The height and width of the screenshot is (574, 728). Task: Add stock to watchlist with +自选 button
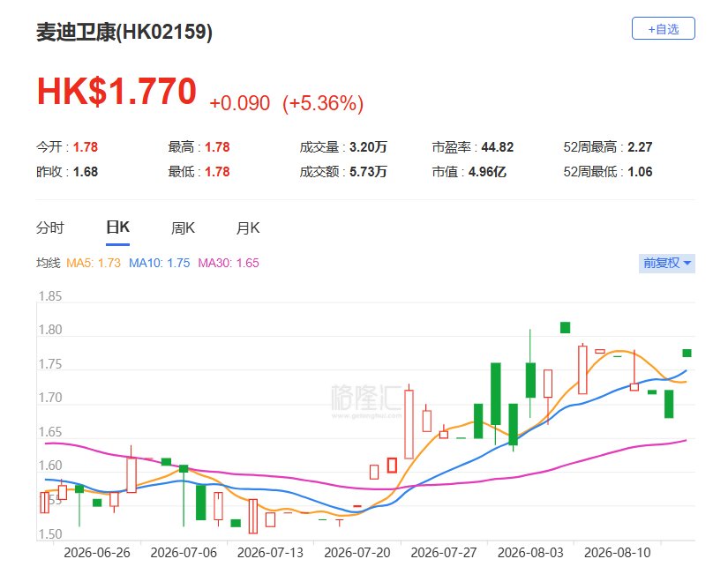663,29
